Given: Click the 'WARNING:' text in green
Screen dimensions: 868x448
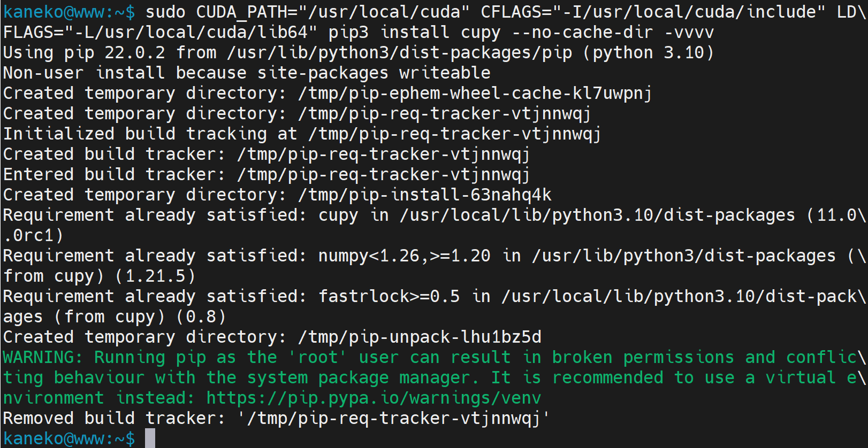Looking at the screenshot, I should coord(43,357).
